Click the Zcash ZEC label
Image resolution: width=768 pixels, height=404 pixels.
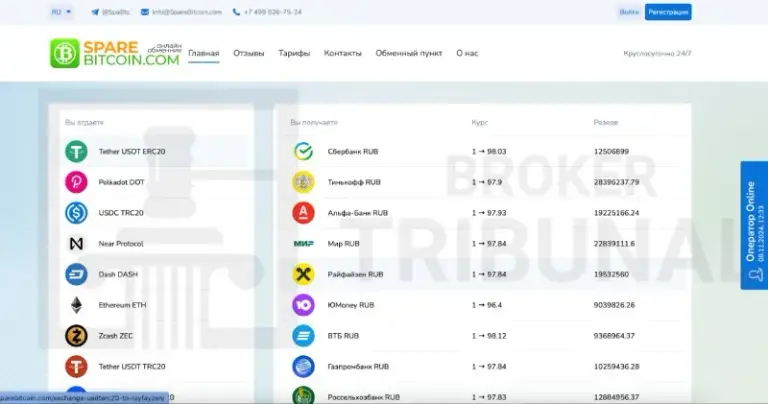click(x=116, y=336)
